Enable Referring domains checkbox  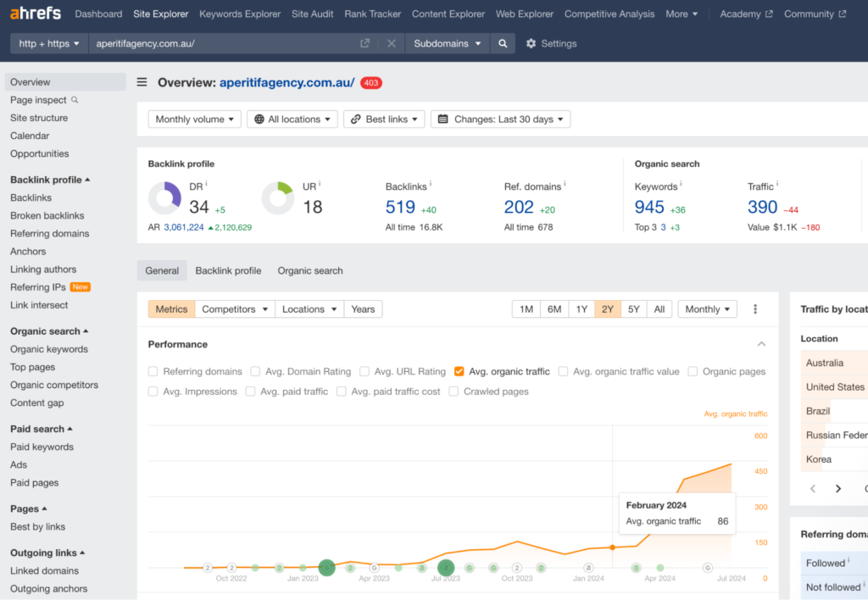point(153,371)
